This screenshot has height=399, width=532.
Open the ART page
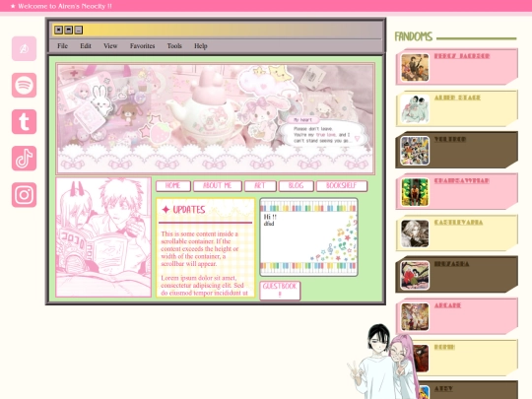click(259, 186)
